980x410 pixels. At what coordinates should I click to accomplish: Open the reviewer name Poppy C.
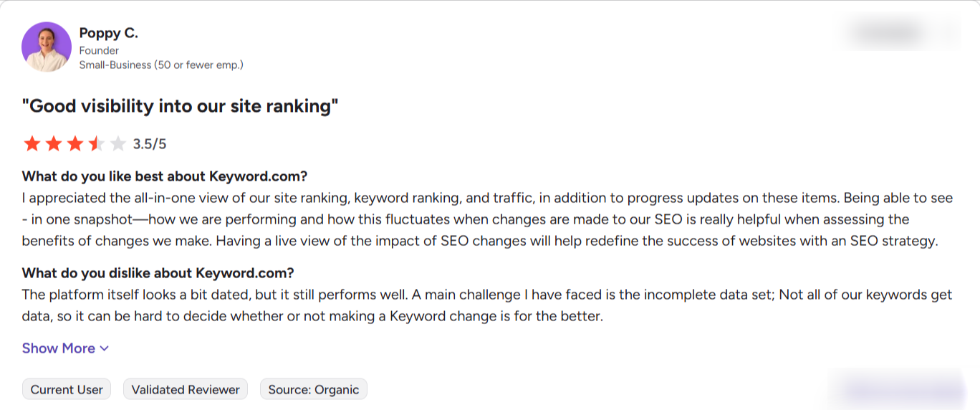click(x=108, y=33)
